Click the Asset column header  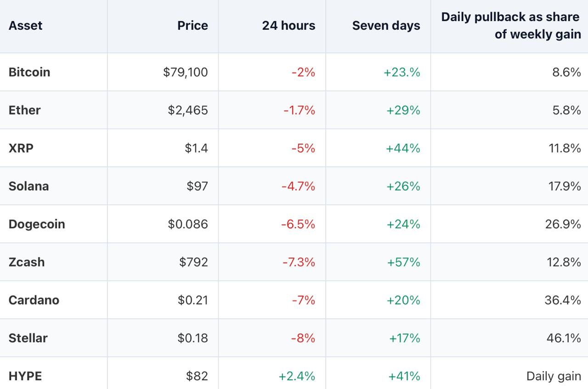[x=25, y=26]
